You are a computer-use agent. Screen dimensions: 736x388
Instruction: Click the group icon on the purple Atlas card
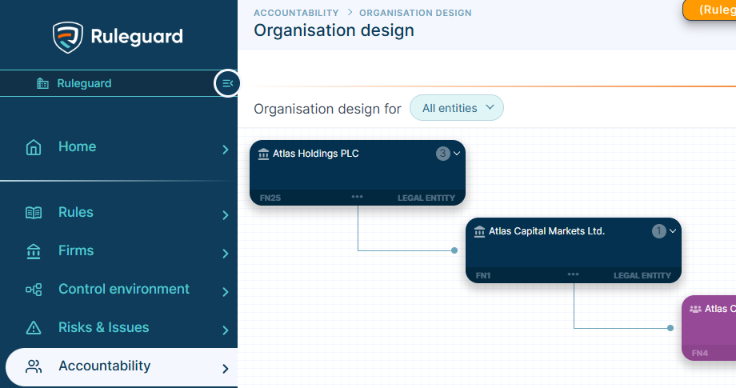pos(695,309)
